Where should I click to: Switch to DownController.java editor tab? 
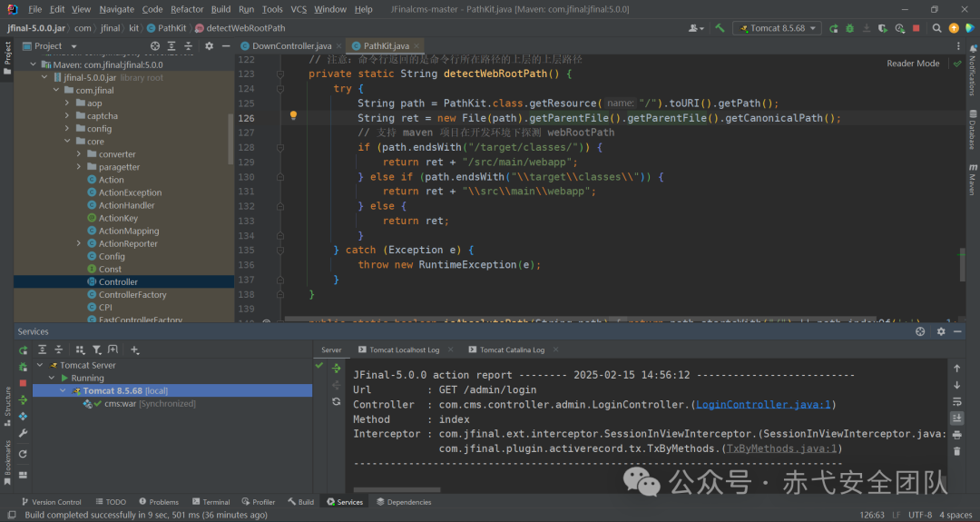click(x=291, y=45)
